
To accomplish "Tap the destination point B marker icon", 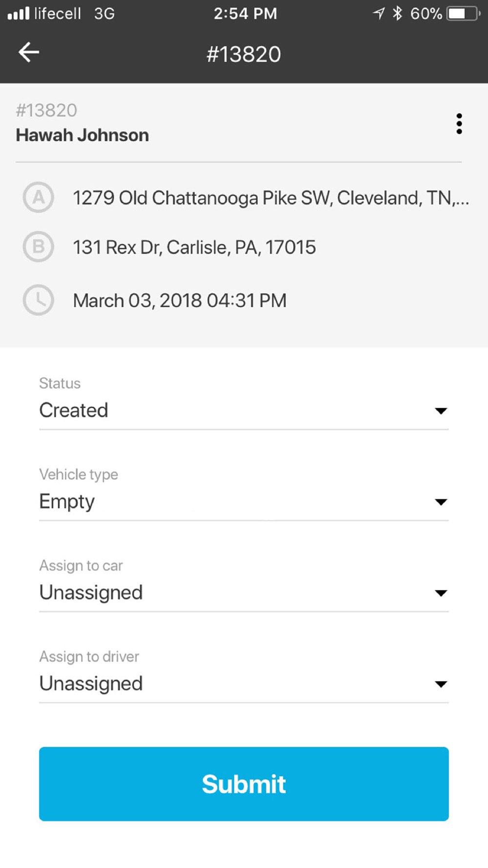I will click(x=38, y=247).
